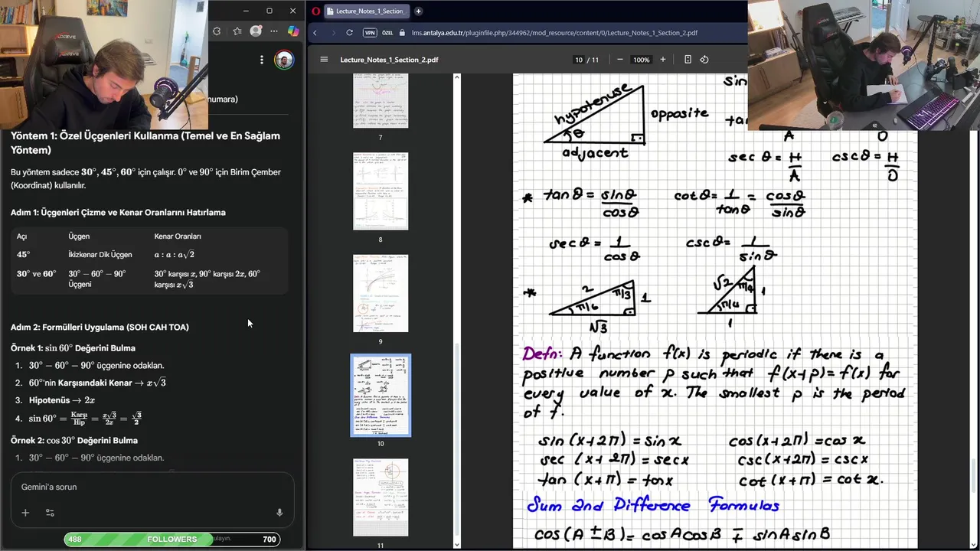
Task: Minimize the Edge window
Action: (246, 11)
